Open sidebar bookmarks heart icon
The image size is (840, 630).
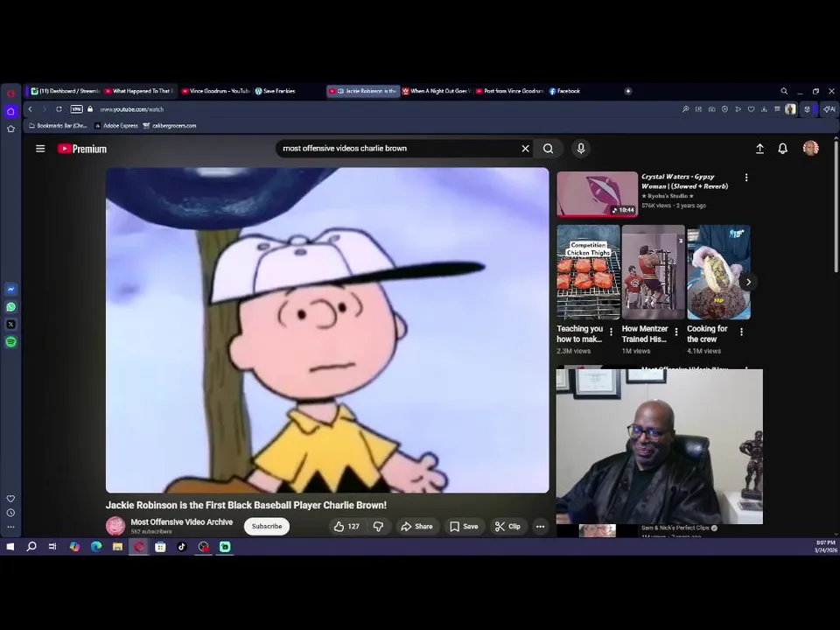click(x=10, y=499)
